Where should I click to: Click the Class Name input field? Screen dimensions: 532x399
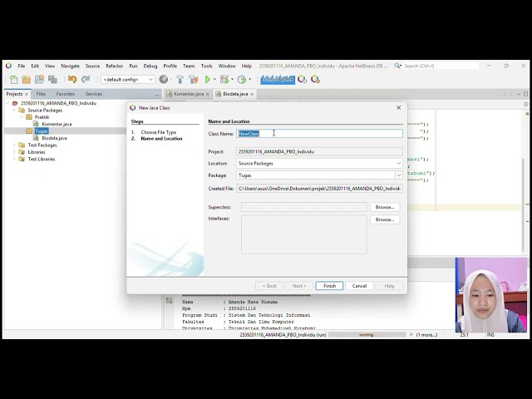pyautogui.click(x=319, y=134)
